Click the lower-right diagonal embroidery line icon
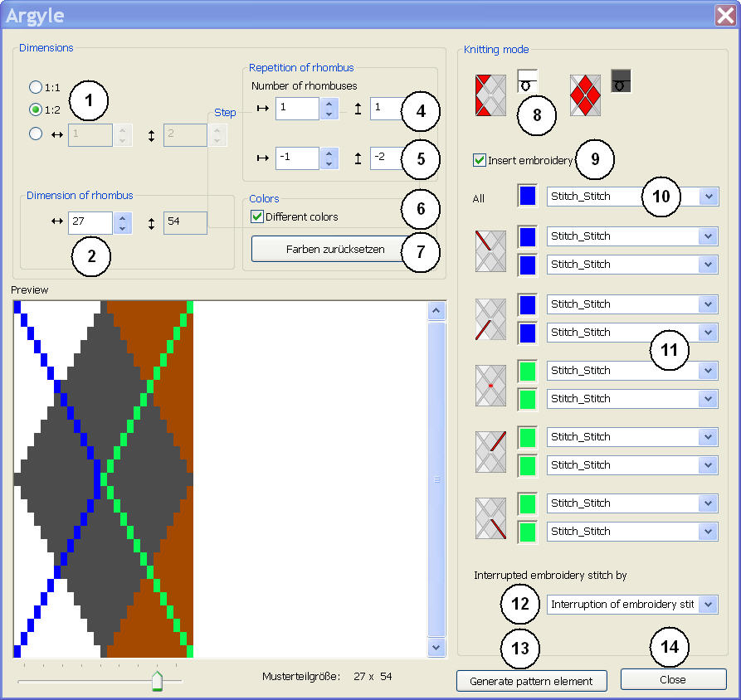 click(x=490, y=518)
